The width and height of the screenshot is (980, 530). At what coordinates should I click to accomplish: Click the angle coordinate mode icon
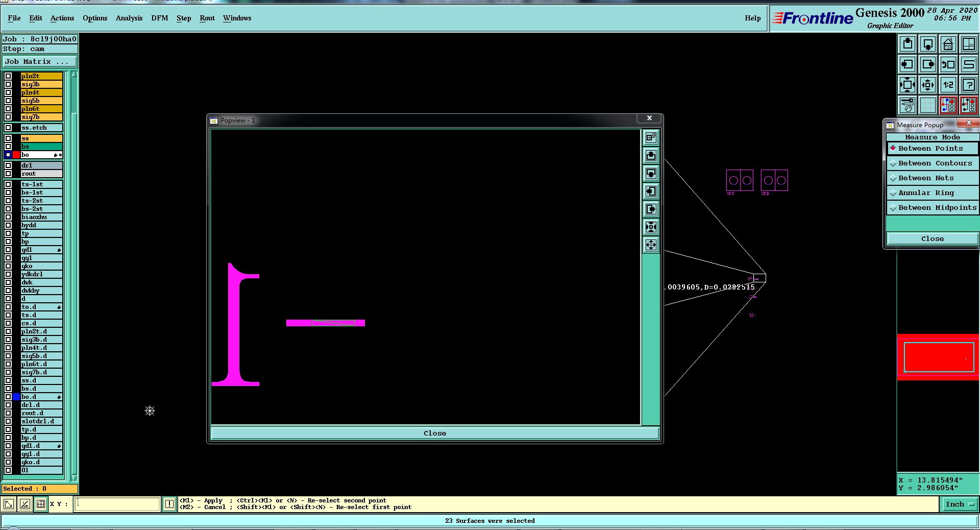point(25,504)
